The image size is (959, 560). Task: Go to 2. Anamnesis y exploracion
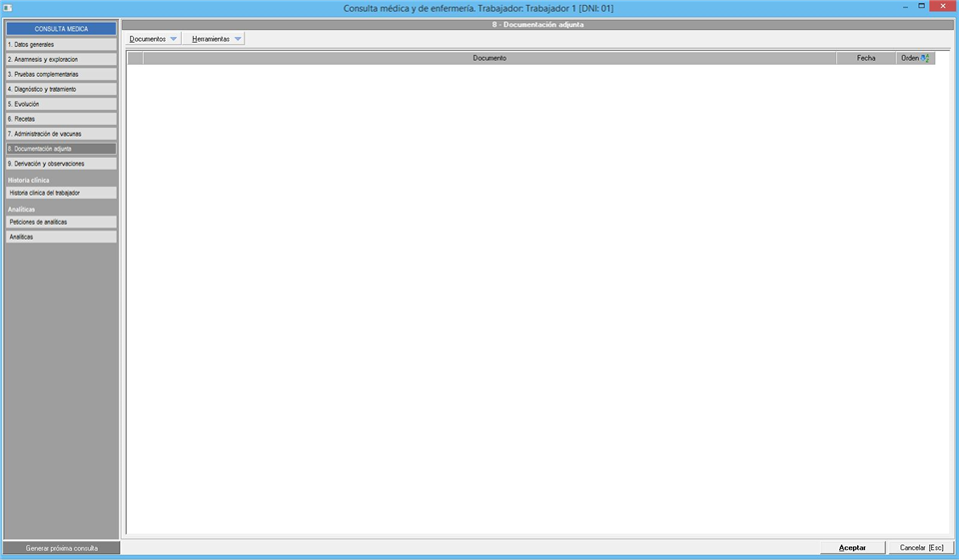61,59
